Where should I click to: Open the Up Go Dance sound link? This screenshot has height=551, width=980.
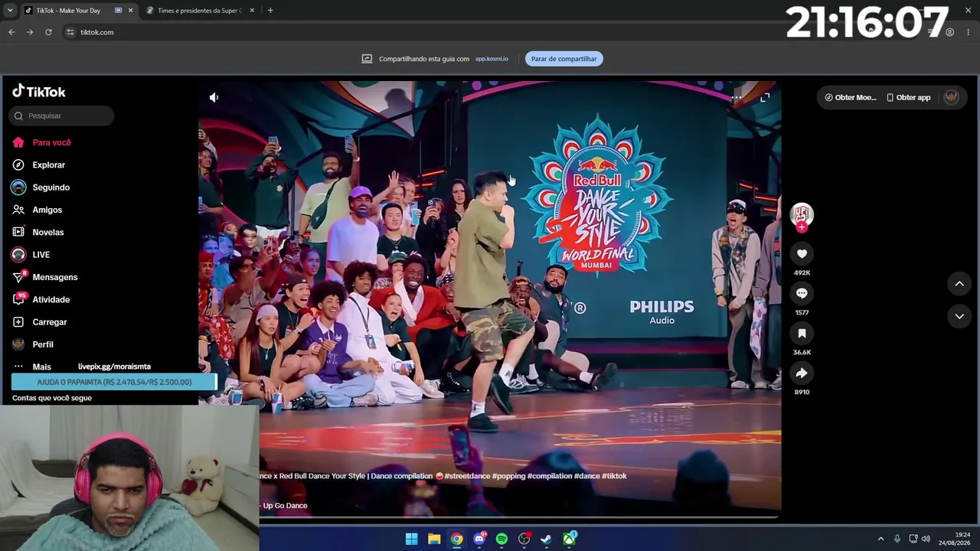[x=285, y=506]
